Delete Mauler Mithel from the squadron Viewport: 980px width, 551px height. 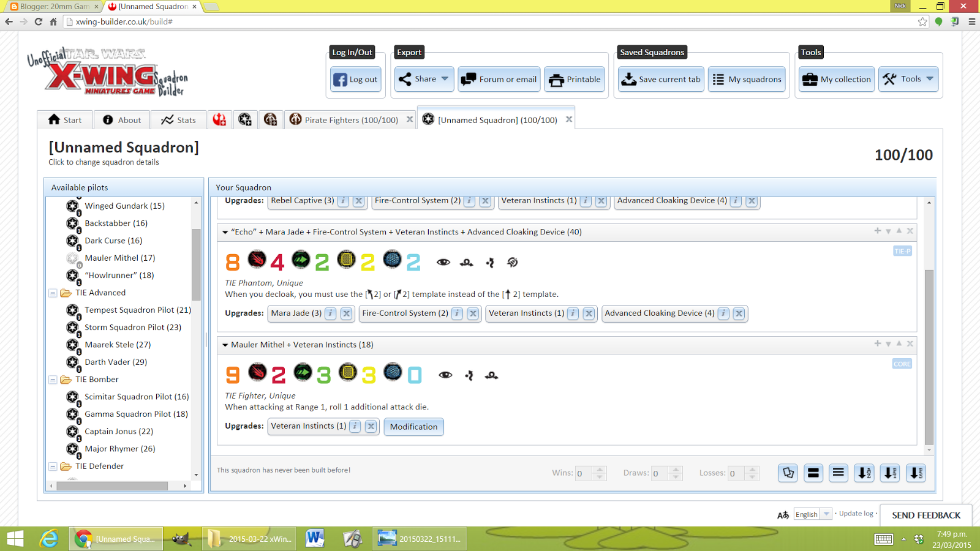(910, 343)
